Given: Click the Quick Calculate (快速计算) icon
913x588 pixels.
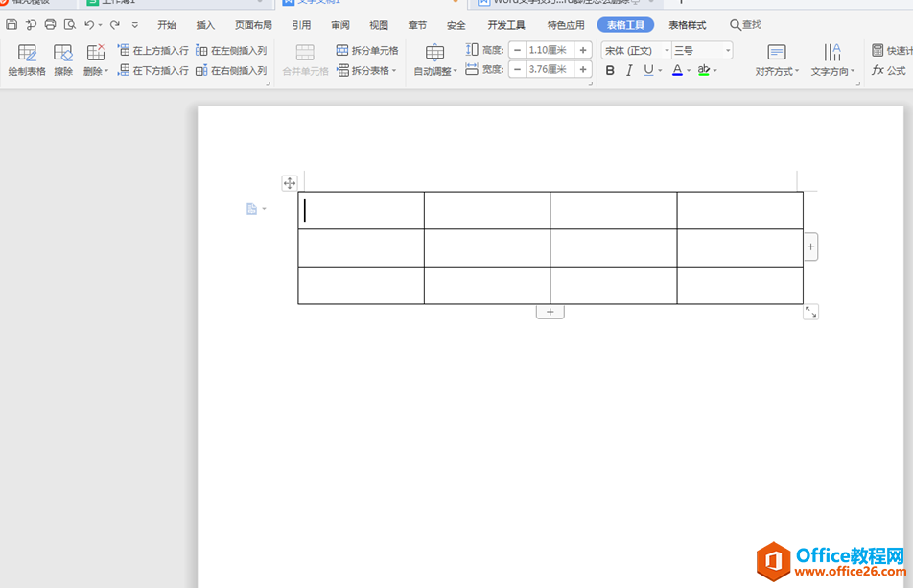Looking at the screenshot, I should (878, 50).
